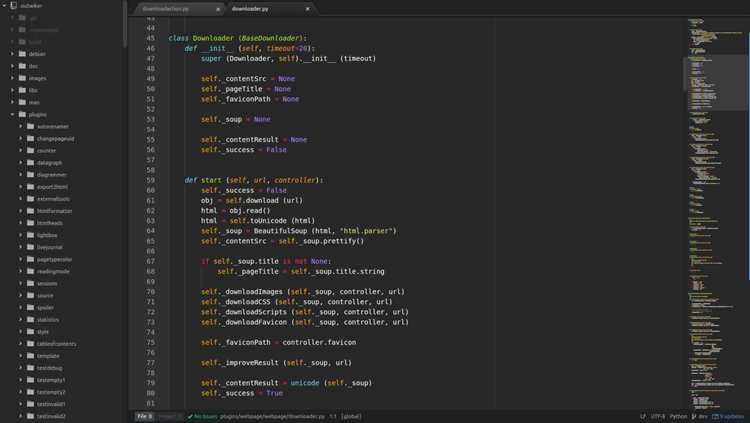Select the template folder row

coord(62,356)
